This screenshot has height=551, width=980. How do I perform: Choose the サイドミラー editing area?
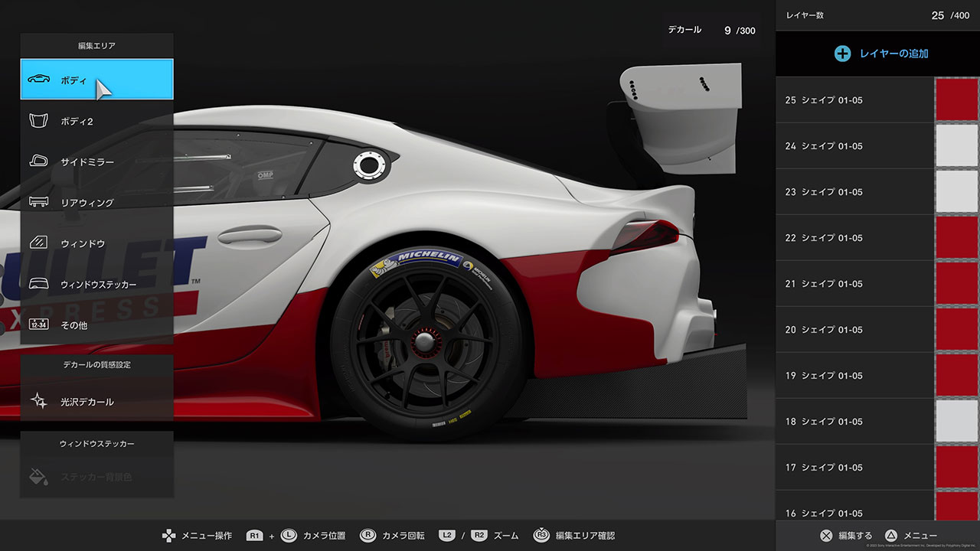(x=96, y=161)
